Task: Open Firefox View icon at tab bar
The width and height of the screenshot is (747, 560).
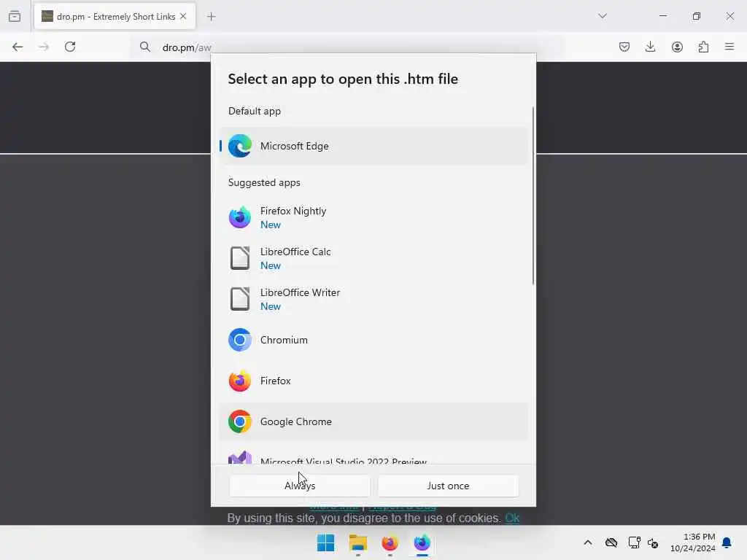Action: (x=15, y=17)
